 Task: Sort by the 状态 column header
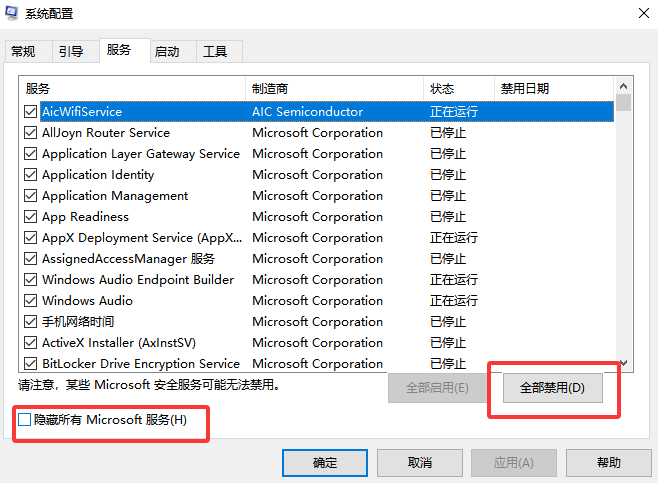459,89
